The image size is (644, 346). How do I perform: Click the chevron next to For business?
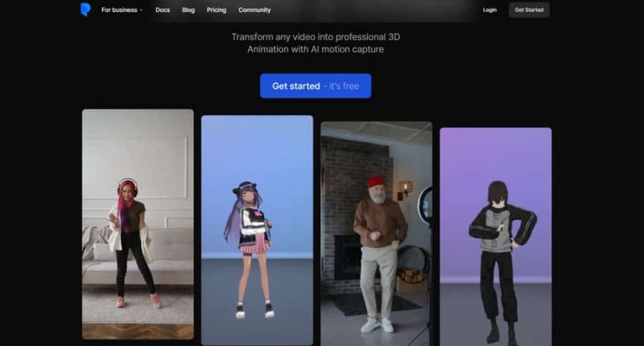[141, 10]
